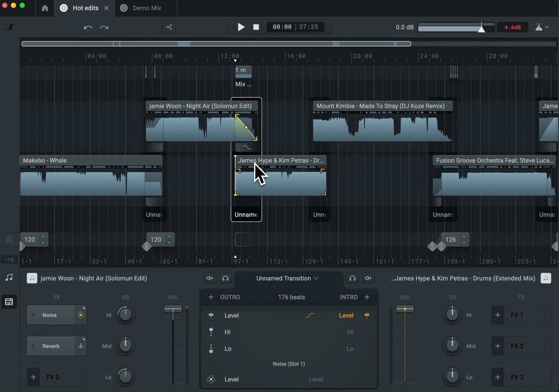Expand the Noise effect preset arrow

pos(83,308)
